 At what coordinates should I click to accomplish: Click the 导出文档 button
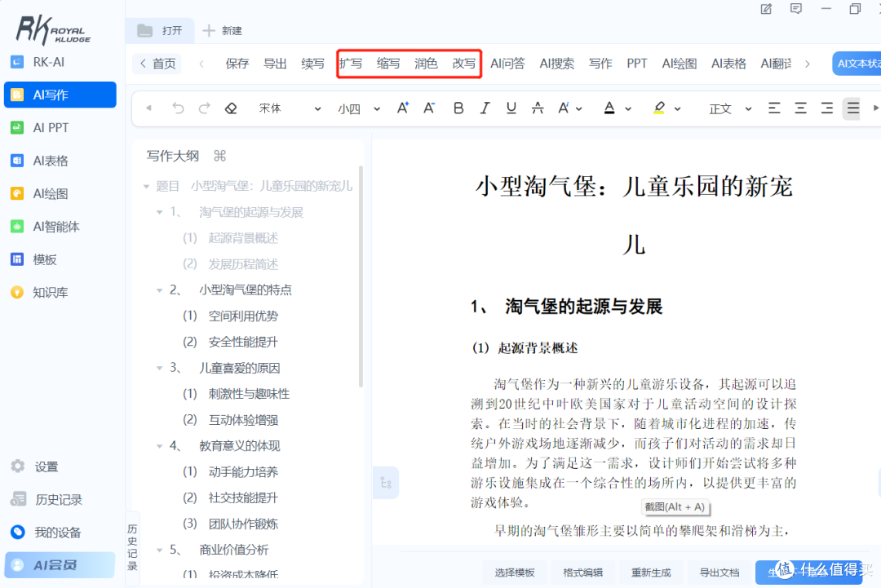coord(719,573)
